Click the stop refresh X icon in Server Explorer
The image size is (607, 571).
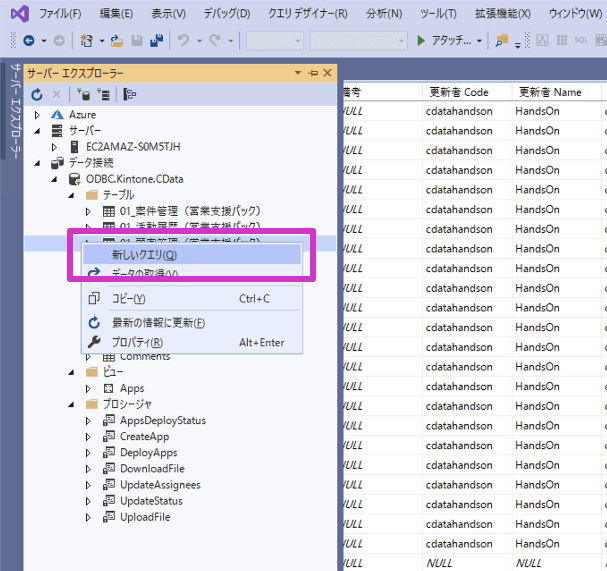(x=57, y=94)
